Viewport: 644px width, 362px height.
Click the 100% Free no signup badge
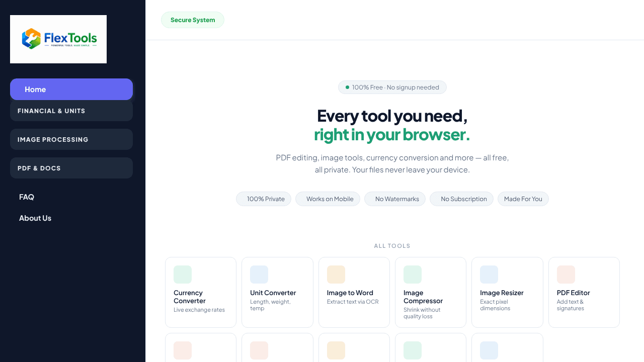[x=392, y=87]
